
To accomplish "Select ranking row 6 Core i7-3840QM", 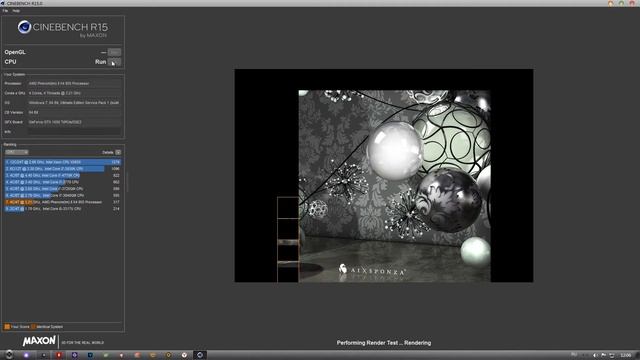I will pyautogui.click(x=63, y=196).
